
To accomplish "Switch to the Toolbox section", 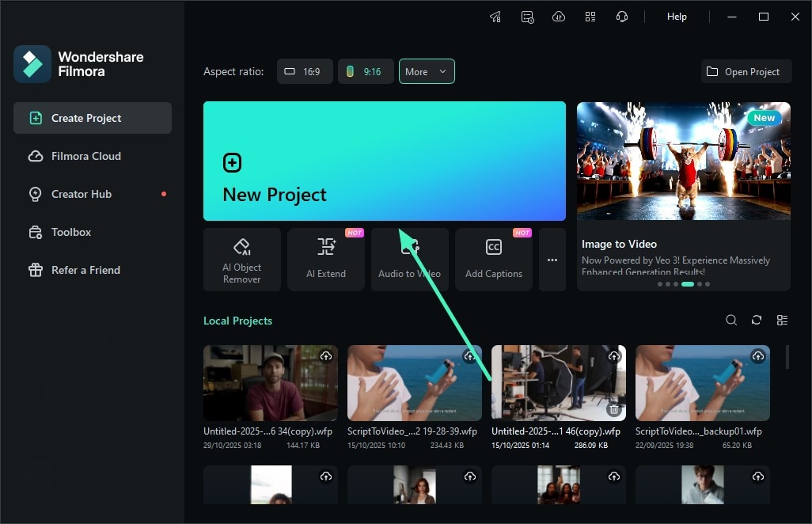I will point(71,232).
